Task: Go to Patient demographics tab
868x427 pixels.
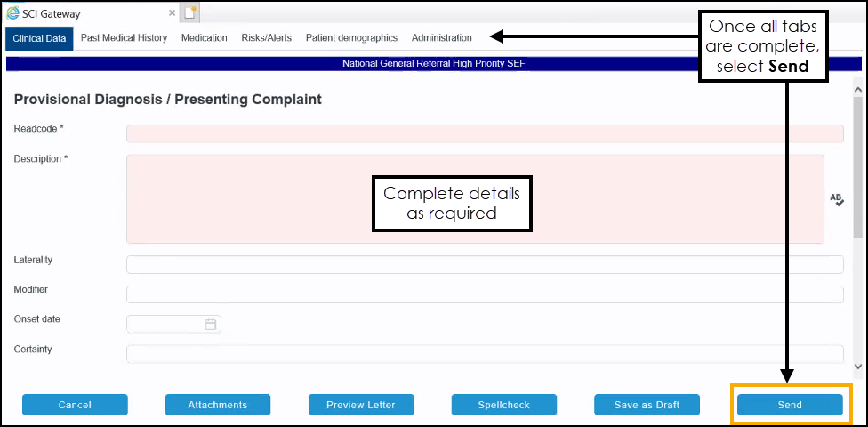Action: pyautogui.click(x=351, y=38)
